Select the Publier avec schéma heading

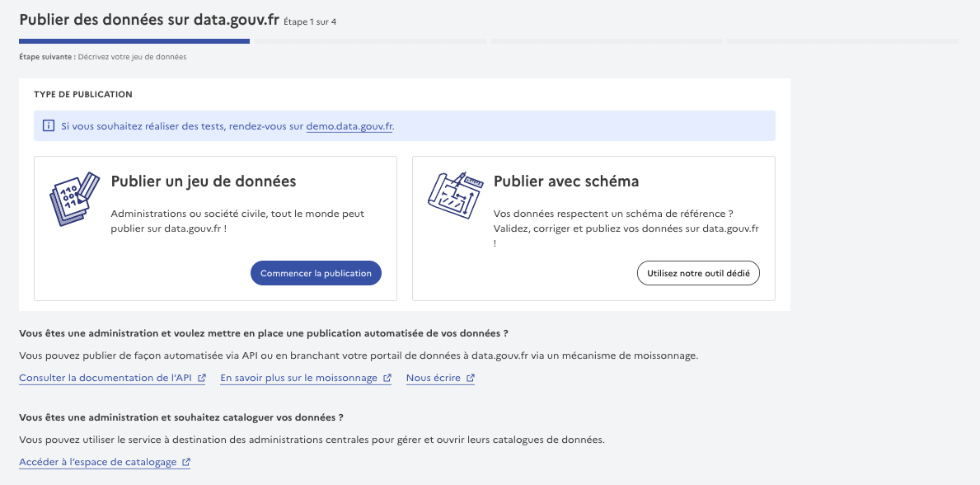566,181
